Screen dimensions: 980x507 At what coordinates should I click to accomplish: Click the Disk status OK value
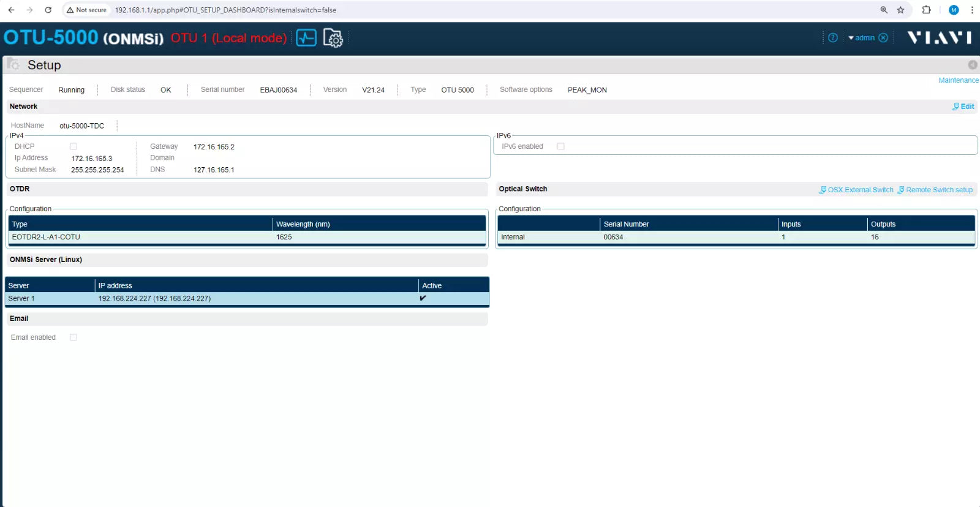(166, 90)
